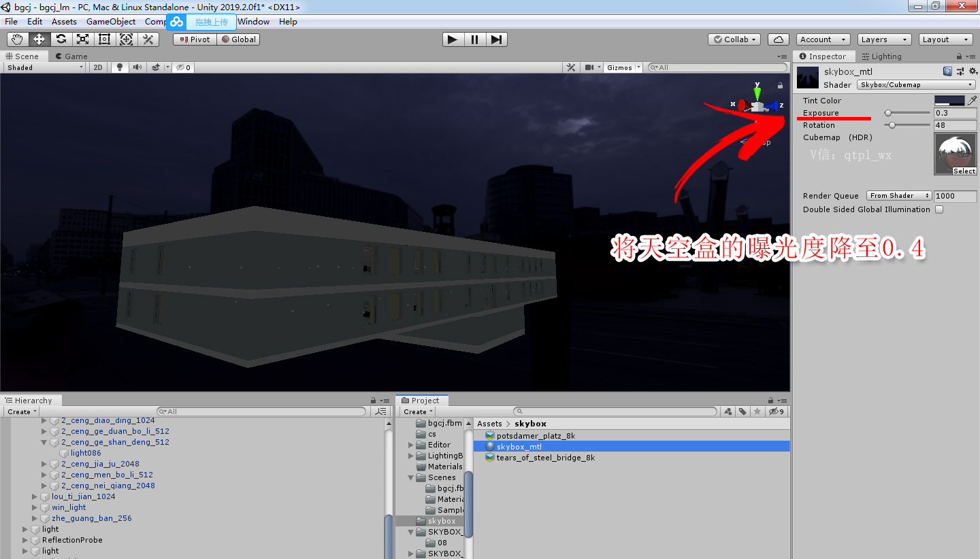Pick tint color with eyedropper
This screenshot has height=559, width=980.
pos(972,101)
